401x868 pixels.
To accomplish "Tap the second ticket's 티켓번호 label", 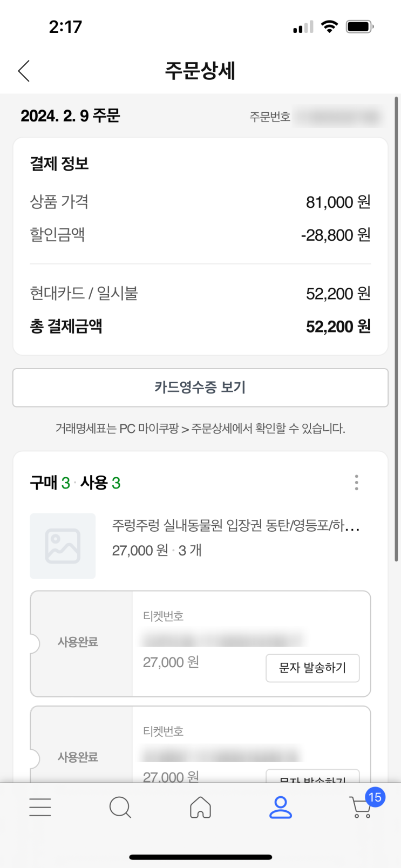I will 163,731.
